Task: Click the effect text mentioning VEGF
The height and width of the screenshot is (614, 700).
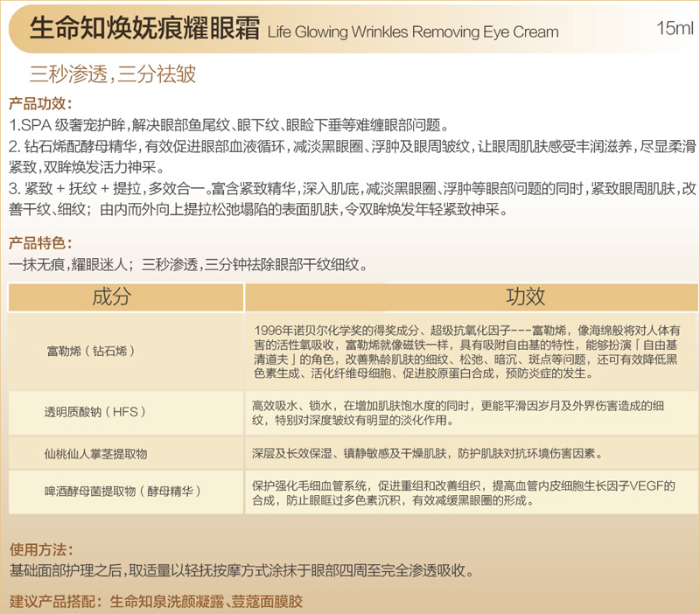Action: 463,493
